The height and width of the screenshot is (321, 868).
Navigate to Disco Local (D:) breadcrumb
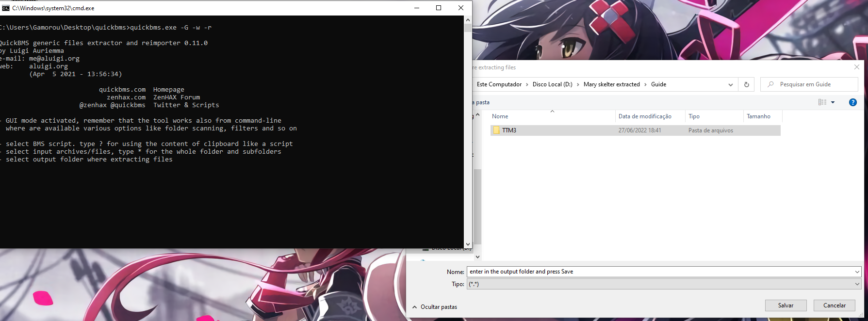552,84
